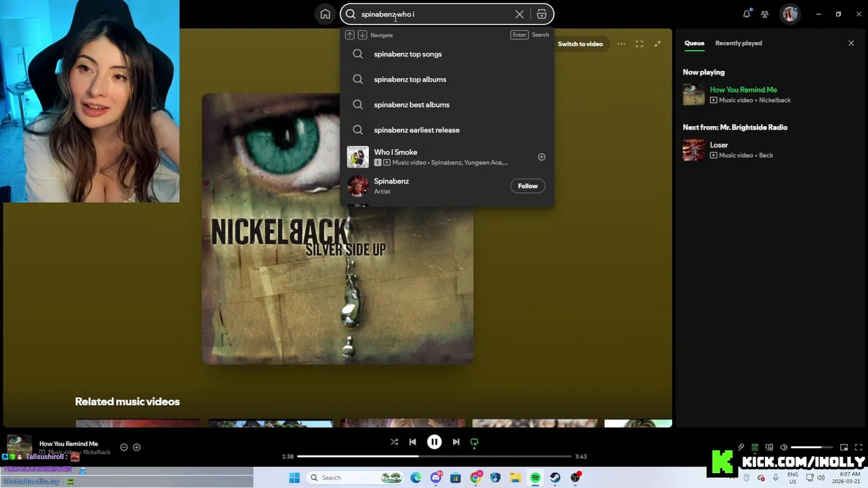Adjust the volume slider

[x=811, y=447]
